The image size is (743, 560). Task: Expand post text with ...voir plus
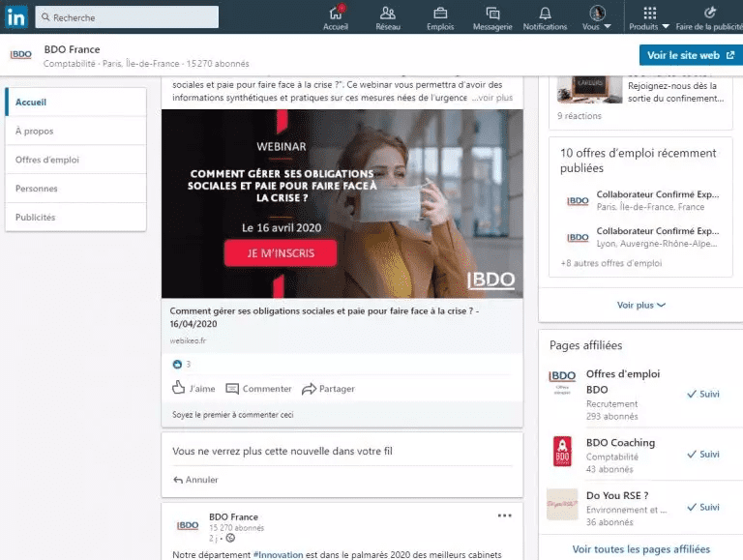492,98
